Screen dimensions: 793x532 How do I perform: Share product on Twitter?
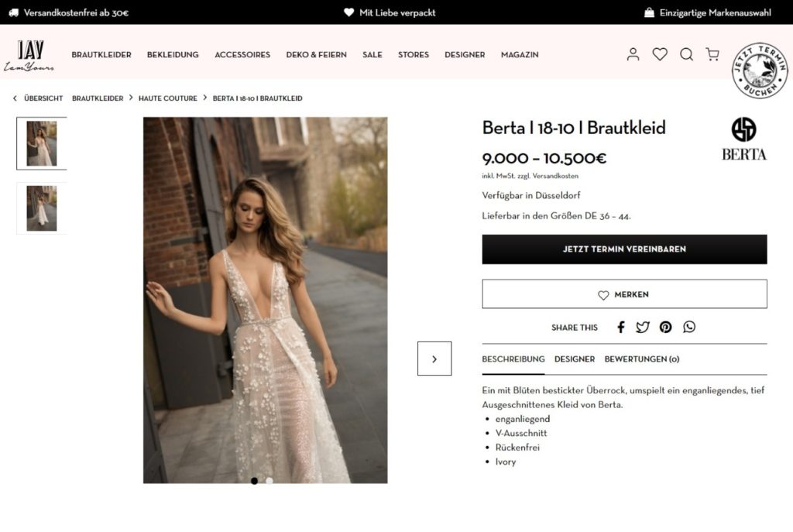coord(643,327)
